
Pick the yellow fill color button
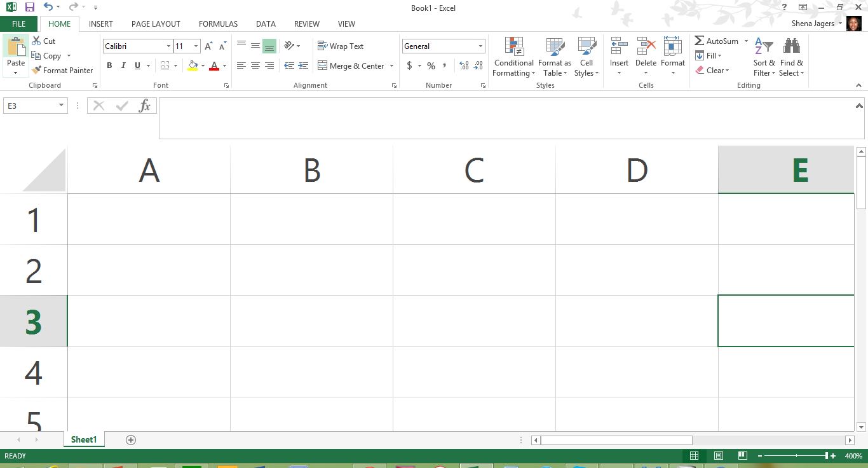193,65
